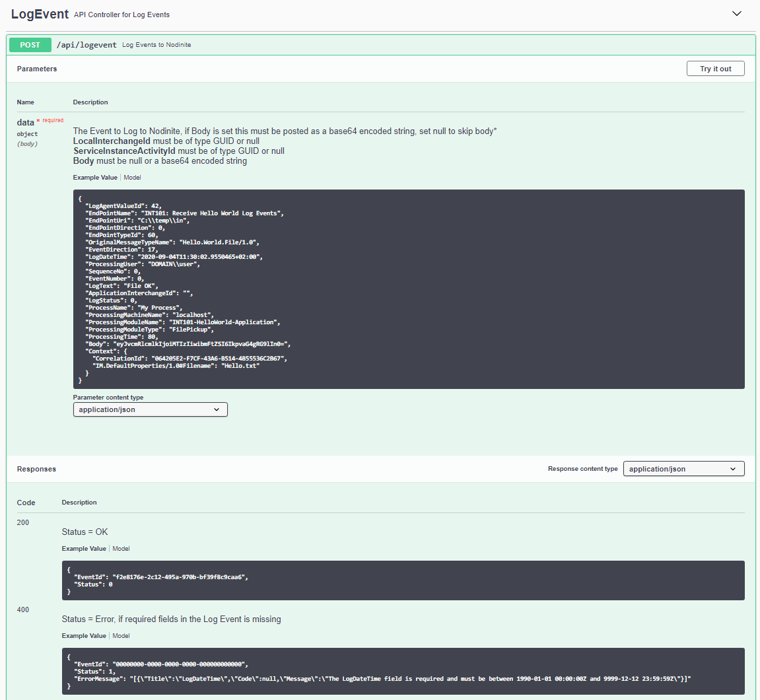The image size is (760, 700).
Task: Click the request body example JSON block
Action: coord(409,289)
